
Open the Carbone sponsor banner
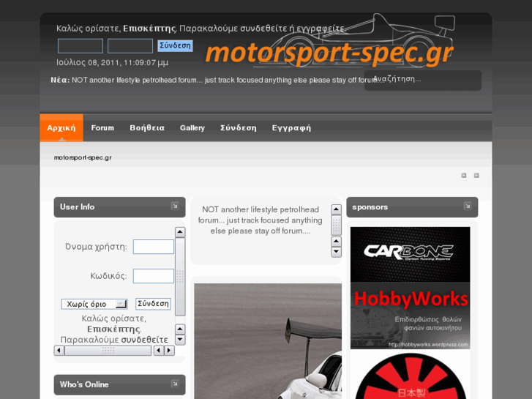(x=411, y=254)
